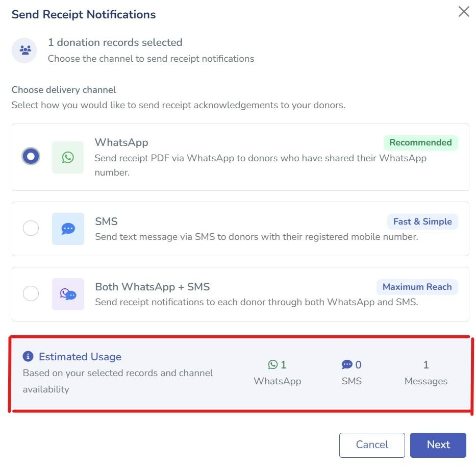Click 'Send receipt notifications to each donor' description
This screenshot has width=476, height=469.
tap(257, 302)
